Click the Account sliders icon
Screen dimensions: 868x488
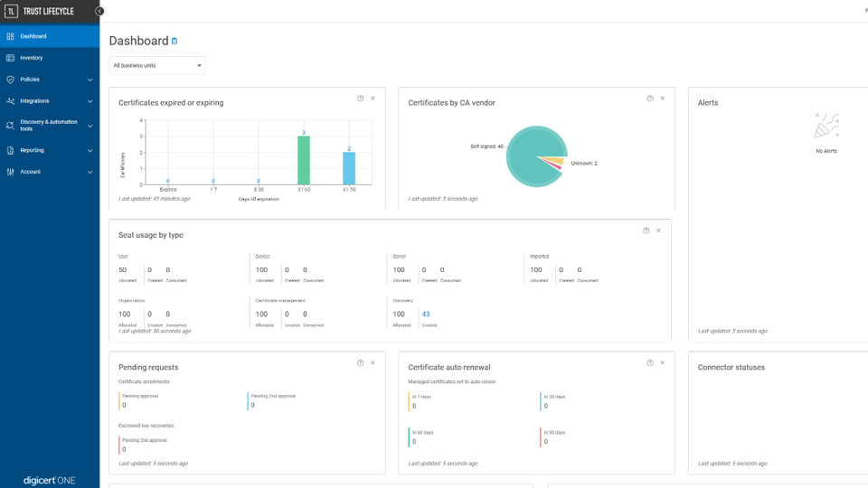point(11,172)
